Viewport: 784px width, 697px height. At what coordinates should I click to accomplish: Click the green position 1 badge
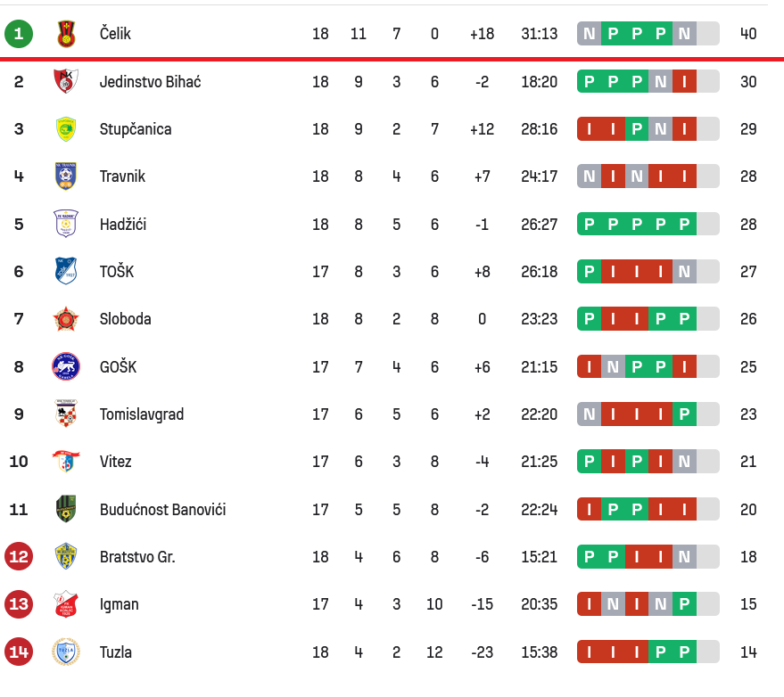[19, 34]
